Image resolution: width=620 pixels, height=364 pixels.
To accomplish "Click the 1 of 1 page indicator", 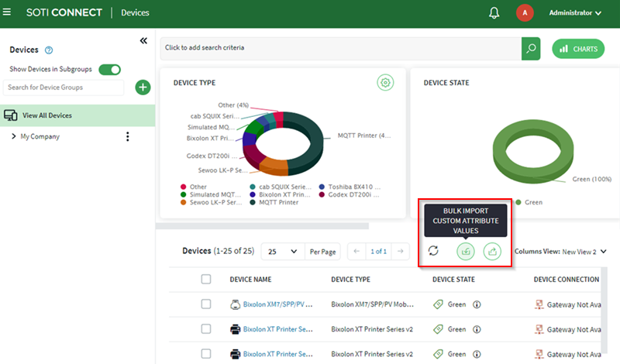I will click(378, 252).
